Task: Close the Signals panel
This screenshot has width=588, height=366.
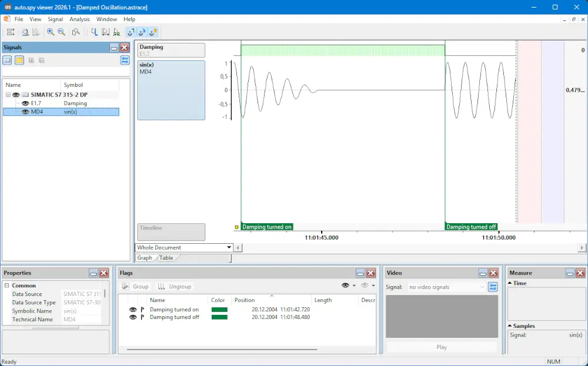Action: (125, 48)
